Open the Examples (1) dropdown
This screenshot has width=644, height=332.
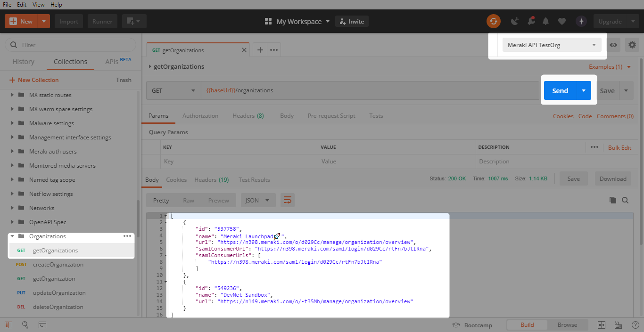pos(610,67)
